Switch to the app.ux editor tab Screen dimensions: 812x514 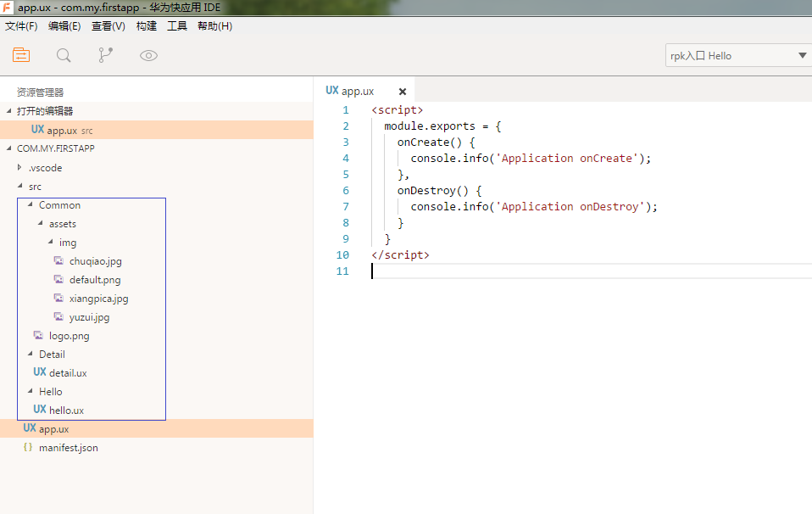tap(364, 91)
